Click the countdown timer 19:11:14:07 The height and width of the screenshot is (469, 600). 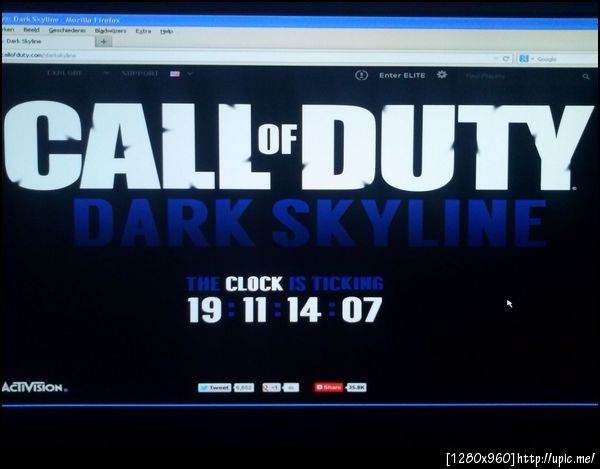click(x=285, y=310)
